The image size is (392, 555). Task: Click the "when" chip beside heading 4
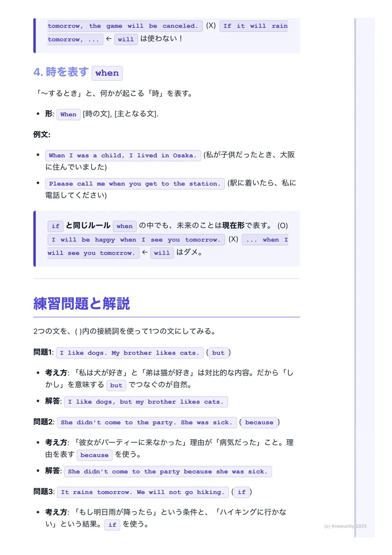107,73
